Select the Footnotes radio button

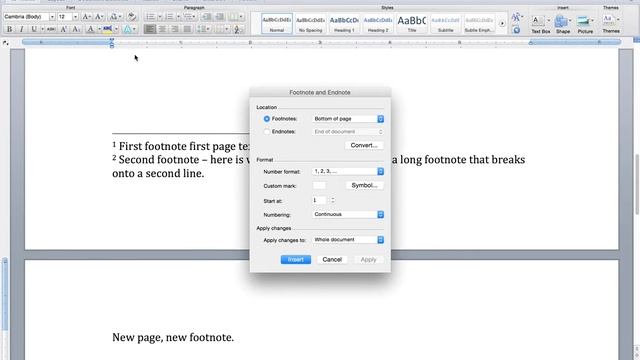267,119
